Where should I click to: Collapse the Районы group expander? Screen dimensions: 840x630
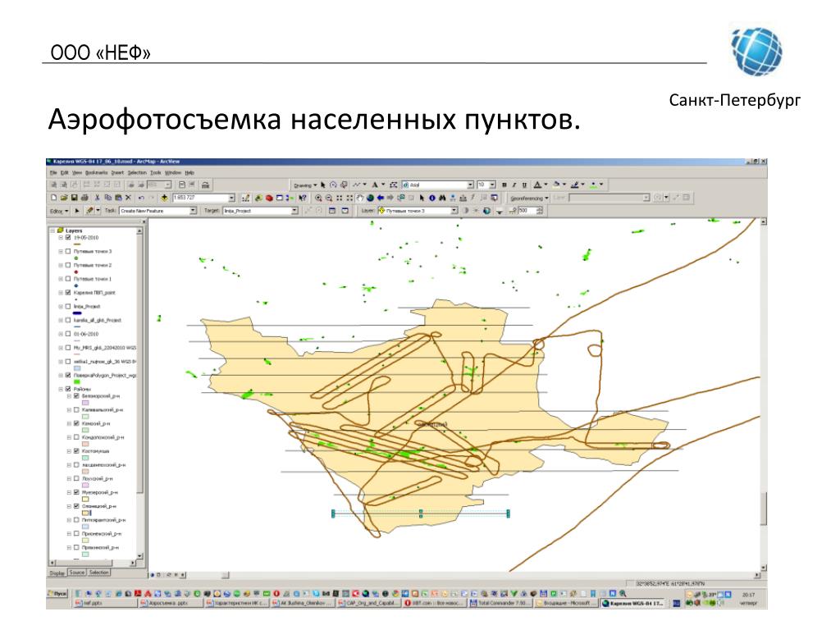pyautogui.click(x=61, y=389)
